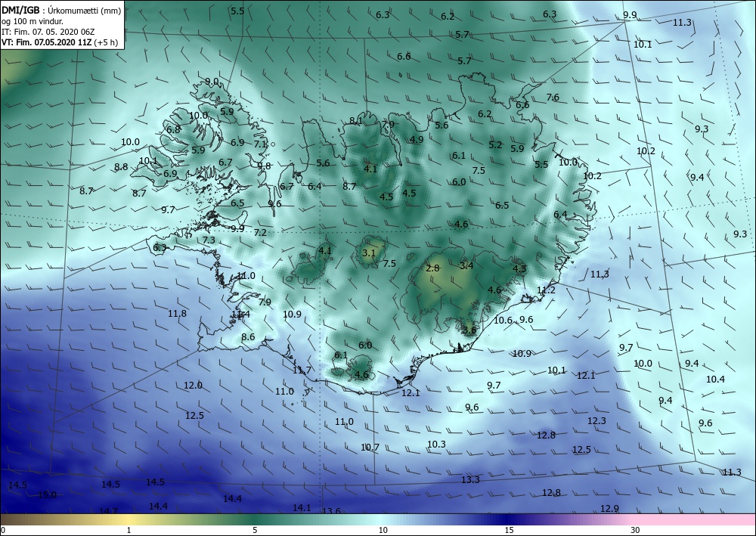This screenshot has height=536, width=756.
Task: Click the color scale tick label "15"
Action: point(509,530)
